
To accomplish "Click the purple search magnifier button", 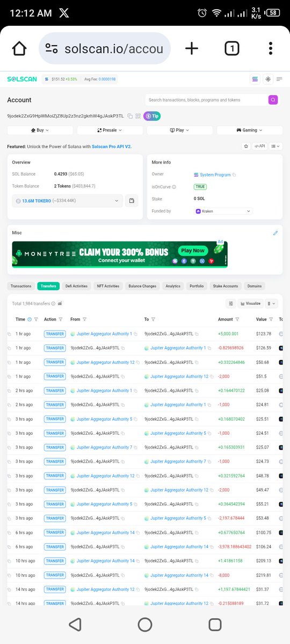I will tap(273, 99).
